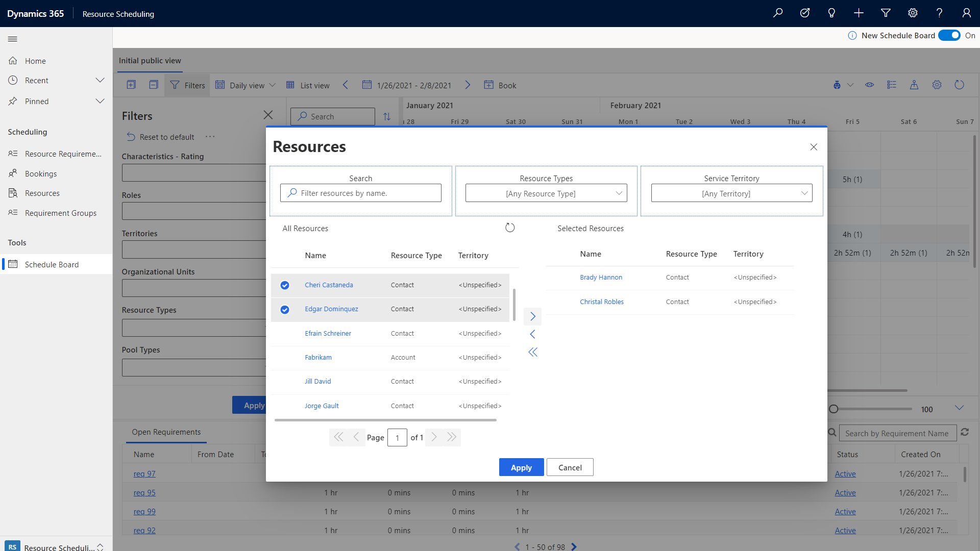The height and width of the screenshot is (551, 980).
Task: Check the Edgar Dominguez checkbox
Action: point(284,309)
